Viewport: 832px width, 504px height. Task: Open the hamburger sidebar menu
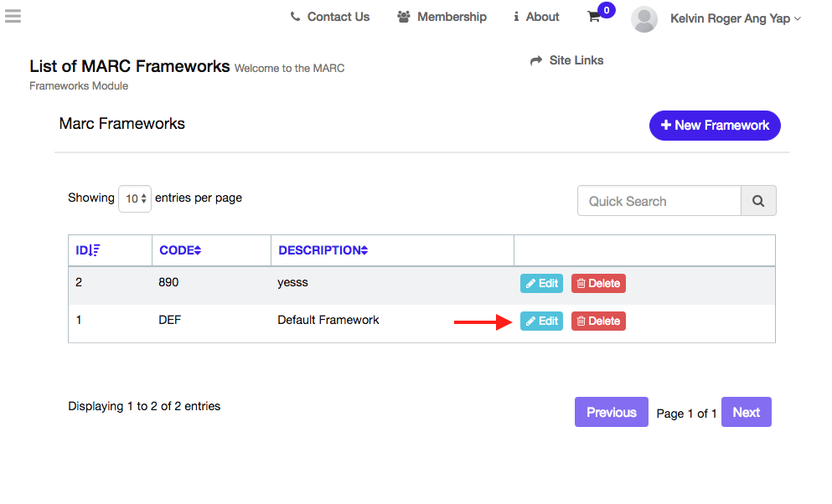(x=13, y=16)
